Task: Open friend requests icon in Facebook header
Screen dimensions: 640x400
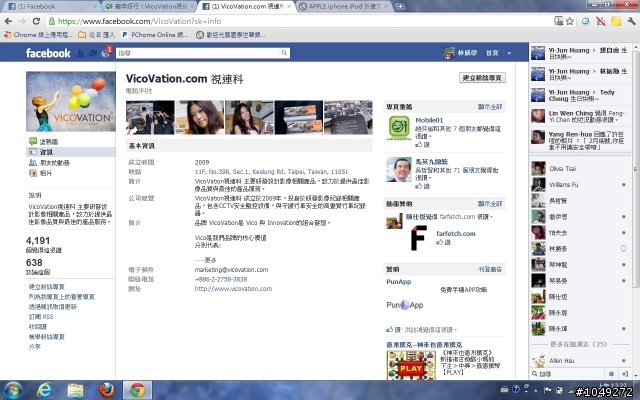Action: pos(80,53)
